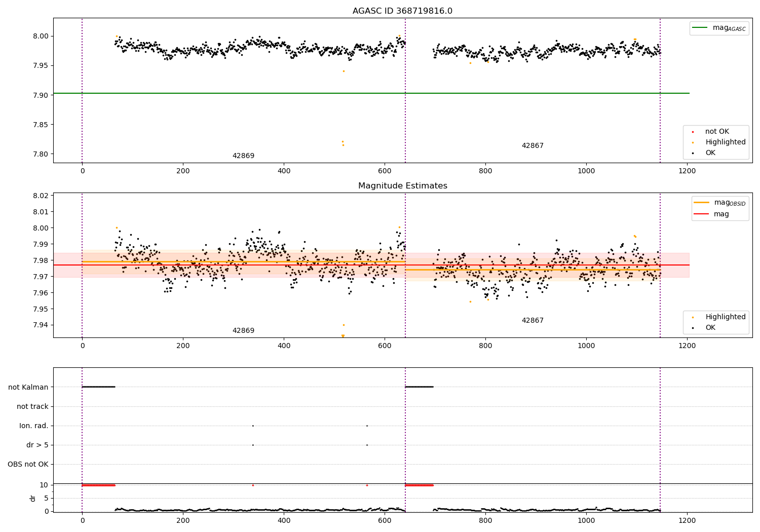760x532 pixels.
Task: Click orange line sample in mag OBSID legend
Action: [702, 203]
